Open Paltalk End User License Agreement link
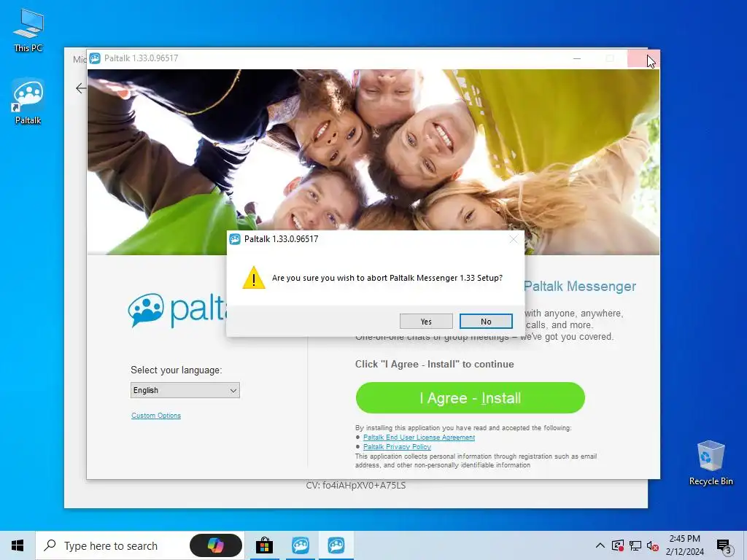This screenshot has height=560, width=747. [x=419, y=437]
